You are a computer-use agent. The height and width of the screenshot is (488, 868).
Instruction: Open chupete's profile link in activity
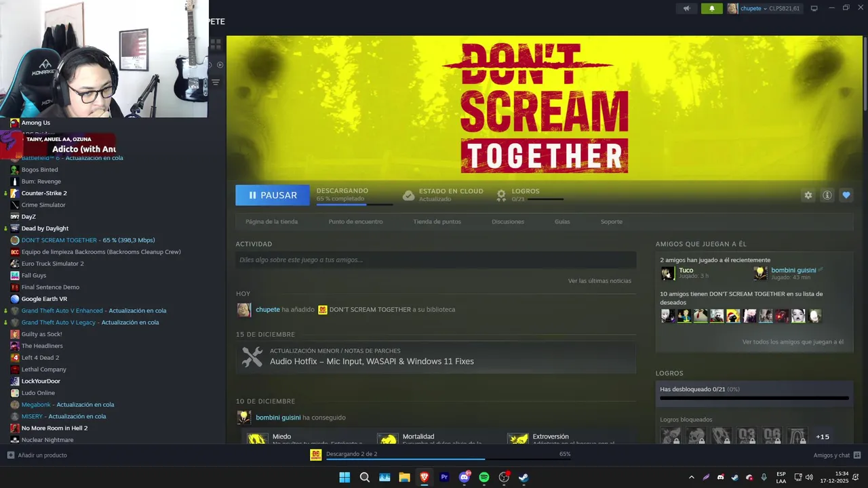point(268,310)
